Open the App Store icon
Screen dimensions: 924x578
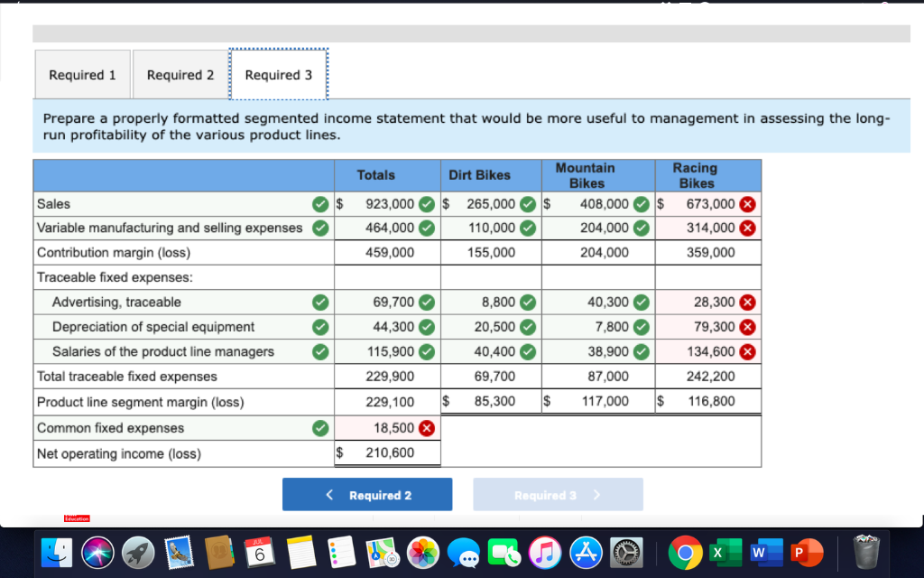click(586, 553)
